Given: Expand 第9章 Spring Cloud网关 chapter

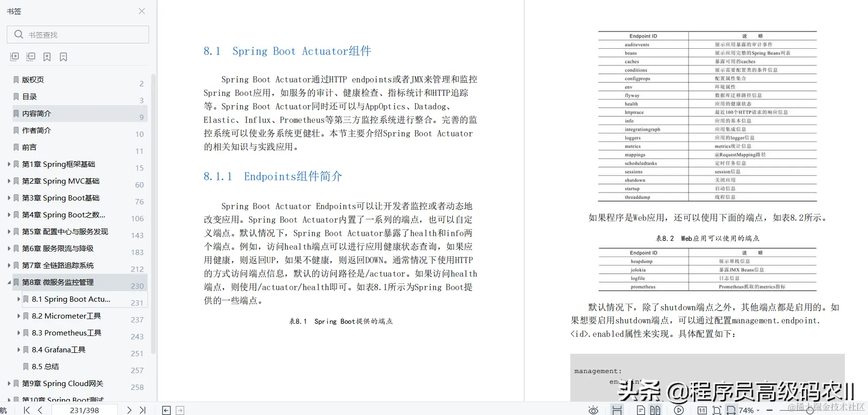Looking at the screenshot, I should point(9,383).
